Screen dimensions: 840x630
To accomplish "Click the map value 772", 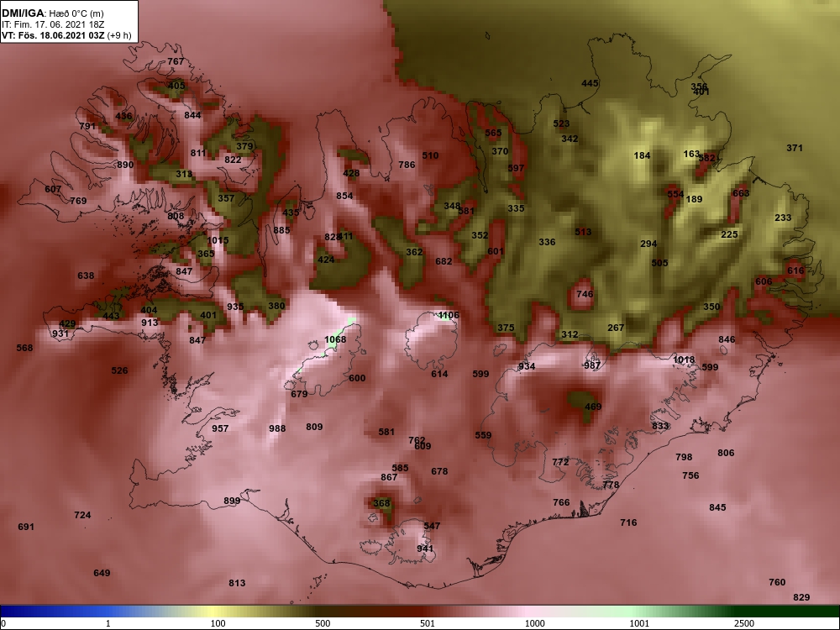I will coord(560,462).
